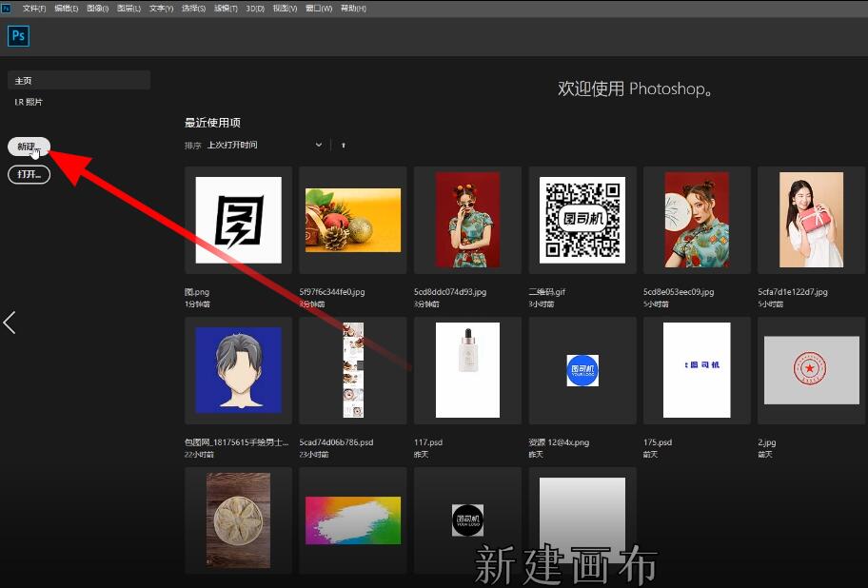Open the 2.jpg red stamp thumbnail

pos(812,370)
